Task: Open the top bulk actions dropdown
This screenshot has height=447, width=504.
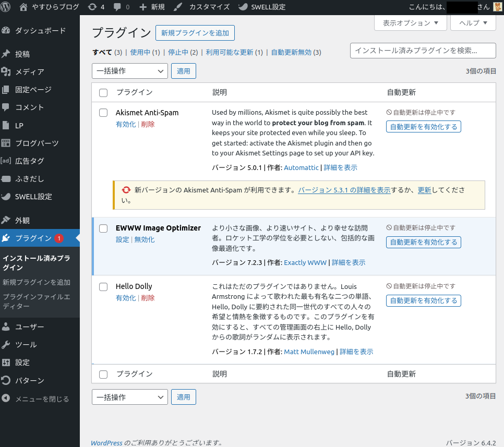Action: pyautogui.click(x=129, y=71)
